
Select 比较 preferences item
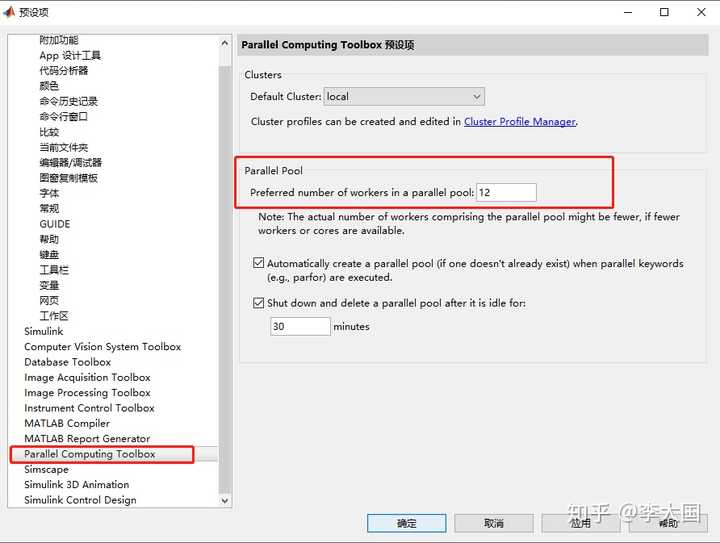point(49,132)
